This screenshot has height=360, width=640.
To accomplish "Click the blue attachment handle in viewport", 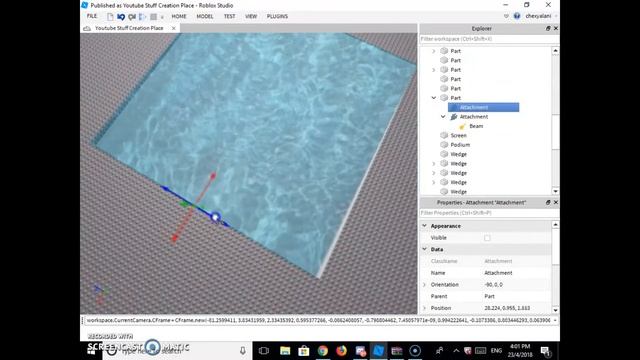I will (216, 217).
